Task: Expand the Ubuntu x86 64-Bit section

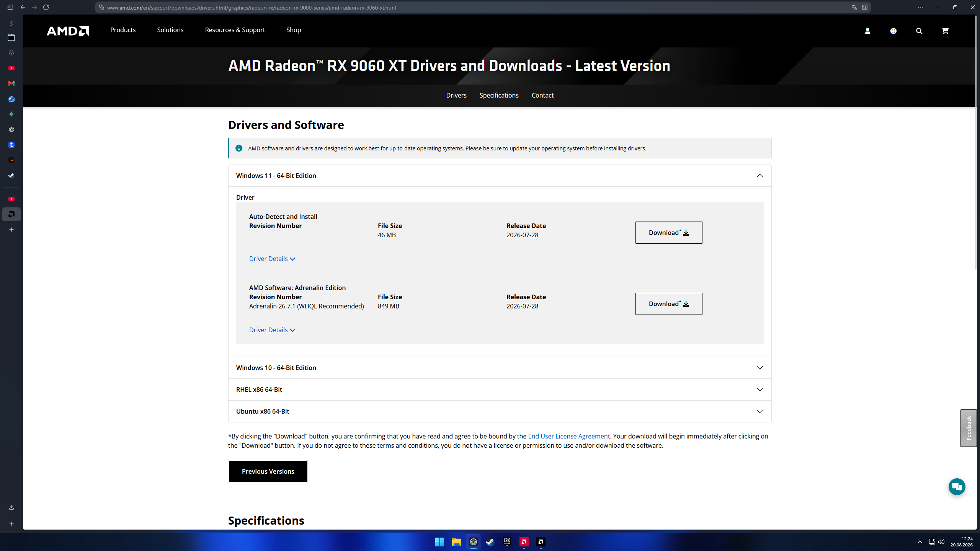Action: (x=500, y=411)
